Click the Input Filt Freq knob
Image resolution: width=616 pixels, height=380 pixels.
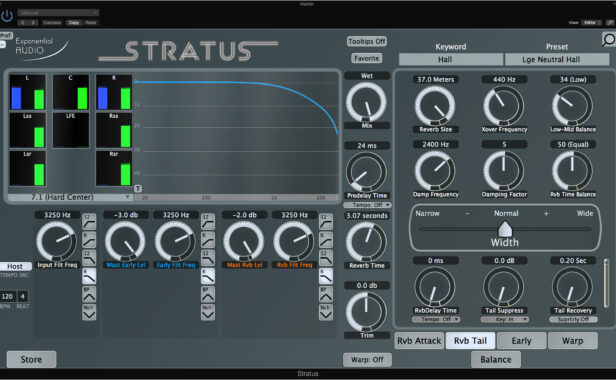57,241
